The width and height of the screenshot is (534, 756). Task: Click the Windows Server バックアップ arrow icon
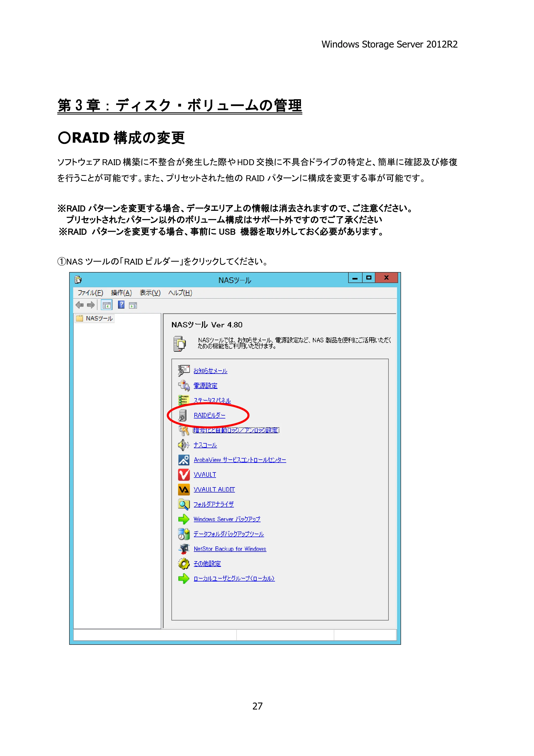click(x=184, y=519)
